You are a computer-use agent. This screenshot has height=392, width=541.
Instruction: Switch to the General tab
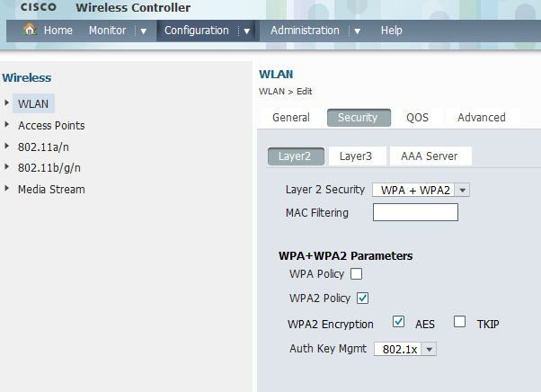[291, 117]
